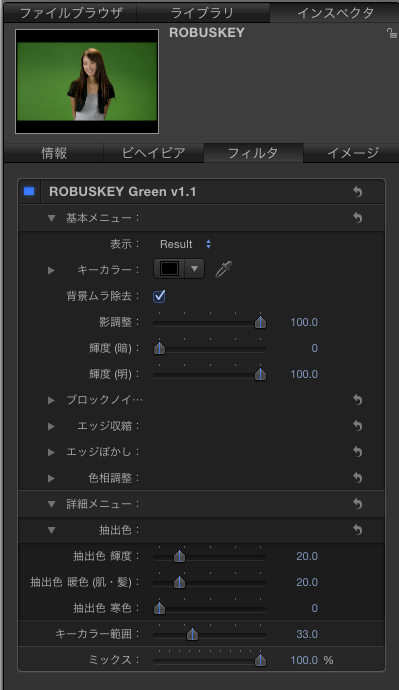Click the ROBUSKEY Green v1.1 filter title
Screen dimensions: 399x690
pos(123,191)
